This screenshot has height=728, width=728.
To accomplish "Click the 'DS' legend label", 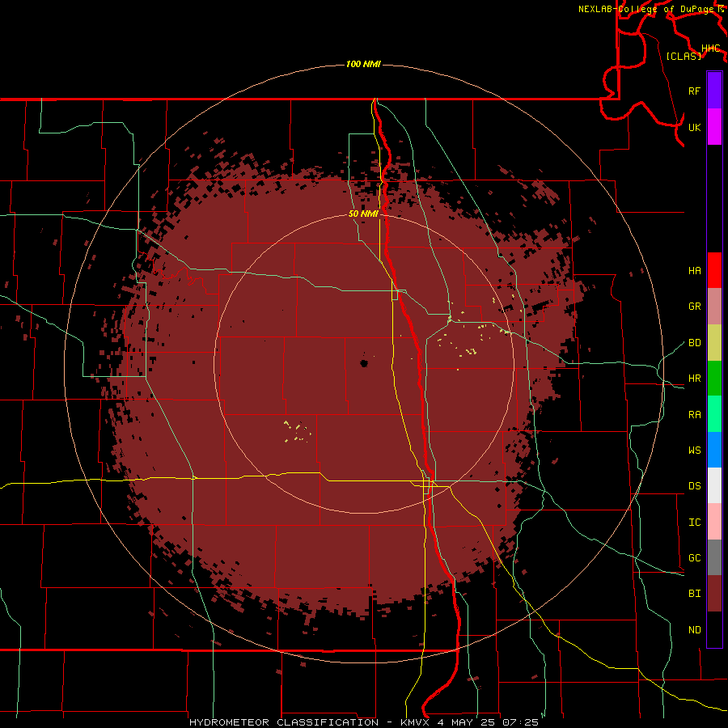I will point(695,486).
